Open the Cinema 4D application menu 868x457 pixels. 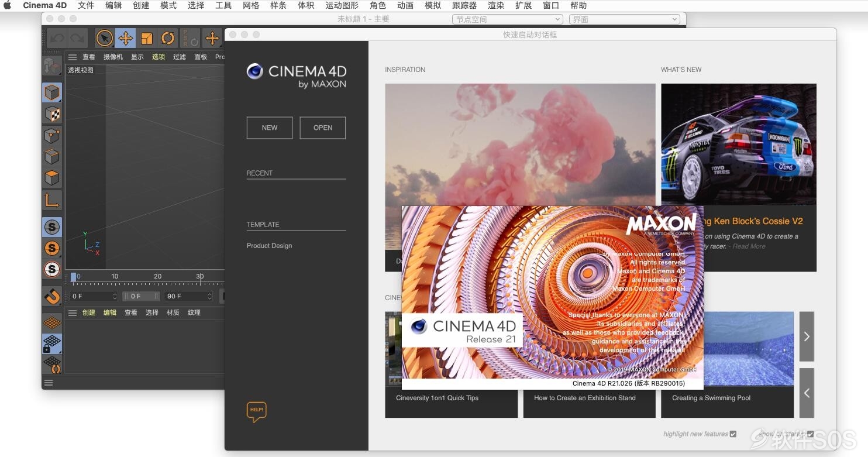(44, 5)
